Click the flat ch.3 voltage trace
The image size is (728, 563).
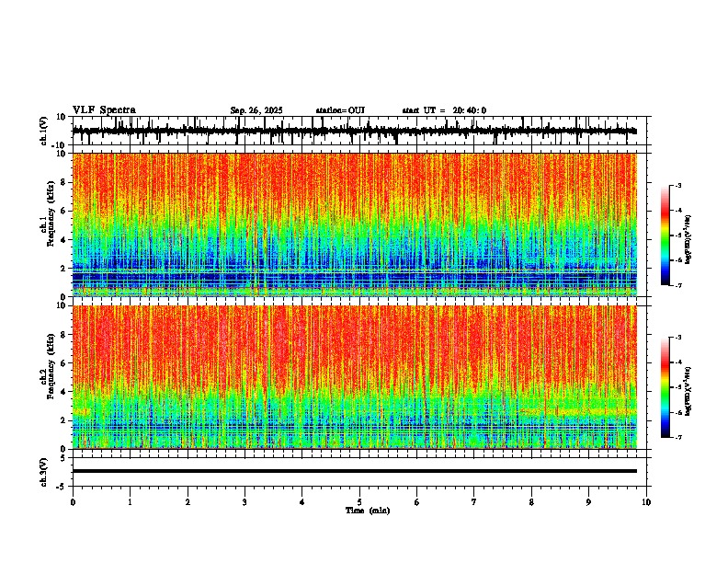(x=355, y=471)
